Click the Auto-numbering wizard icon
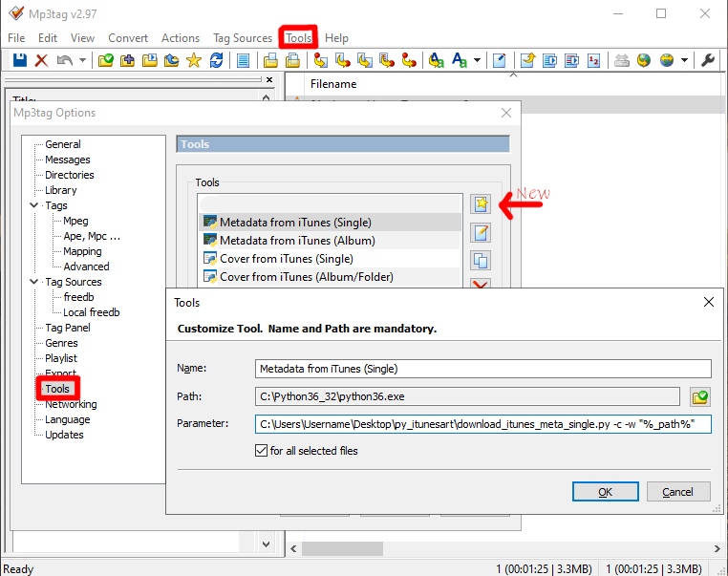Screen dimensions: 728x576 pyautogui.click(x=593, y=60)
